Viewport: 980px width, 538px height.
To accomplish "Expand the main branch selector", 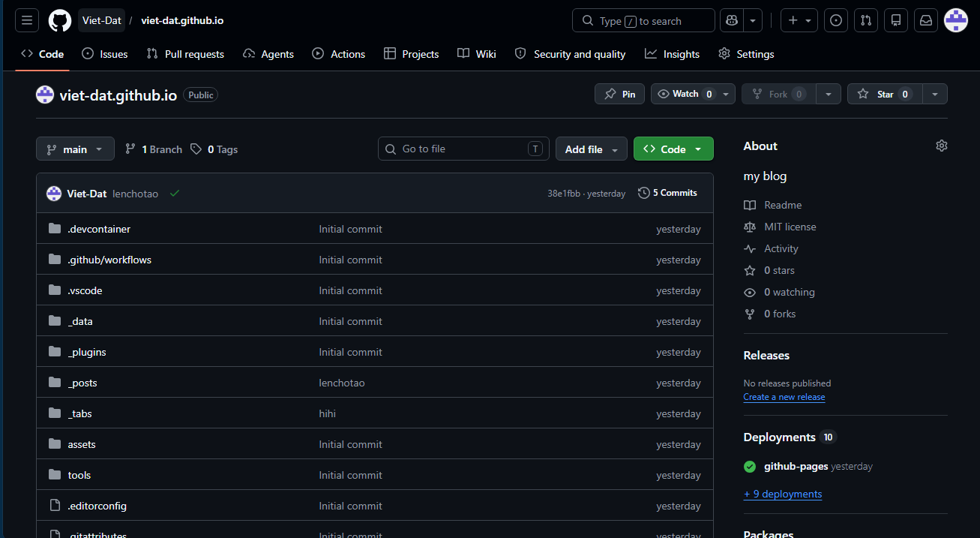I will click(75, 149).
